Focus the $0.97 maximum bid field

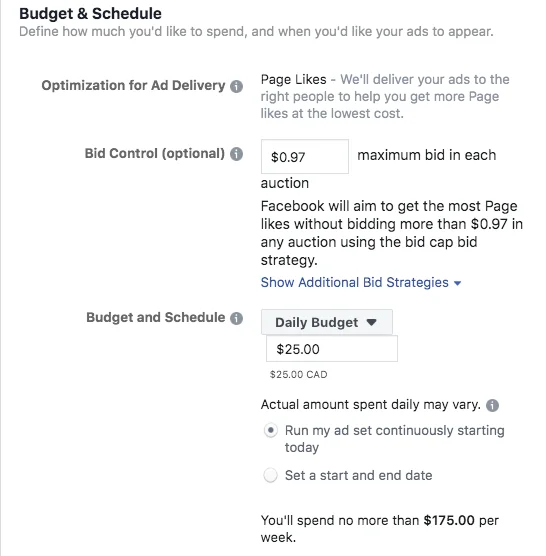(x=305, y=156)
